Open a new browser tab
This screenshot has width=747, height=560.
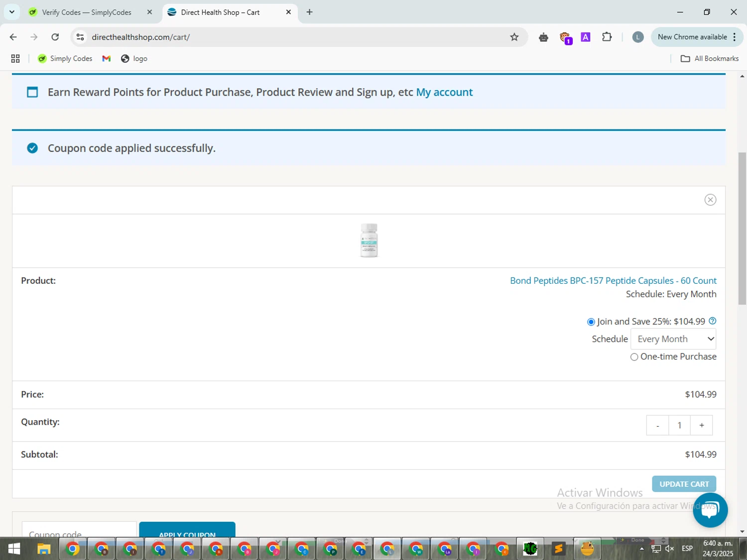click(x=309, y=12)
